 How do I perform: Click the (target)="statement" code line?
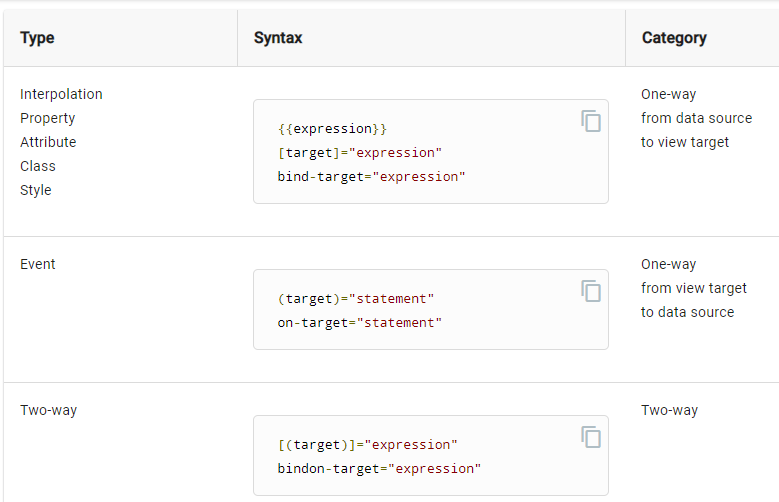356,299
